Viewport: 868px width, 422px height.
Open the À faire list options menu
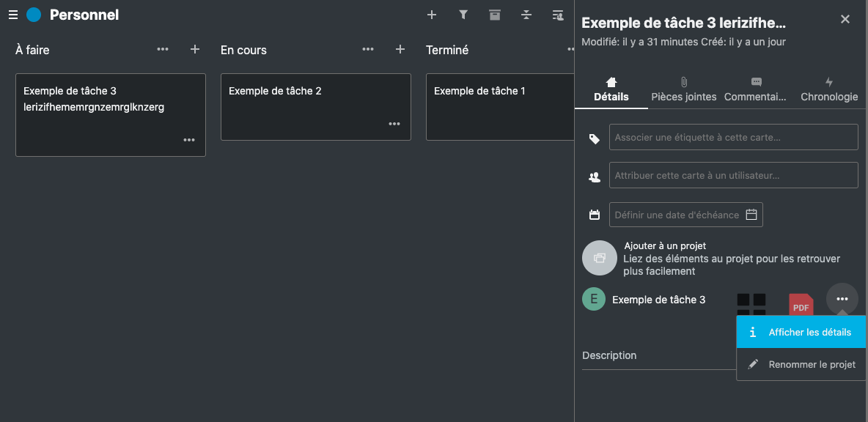[x=163, y=49]
